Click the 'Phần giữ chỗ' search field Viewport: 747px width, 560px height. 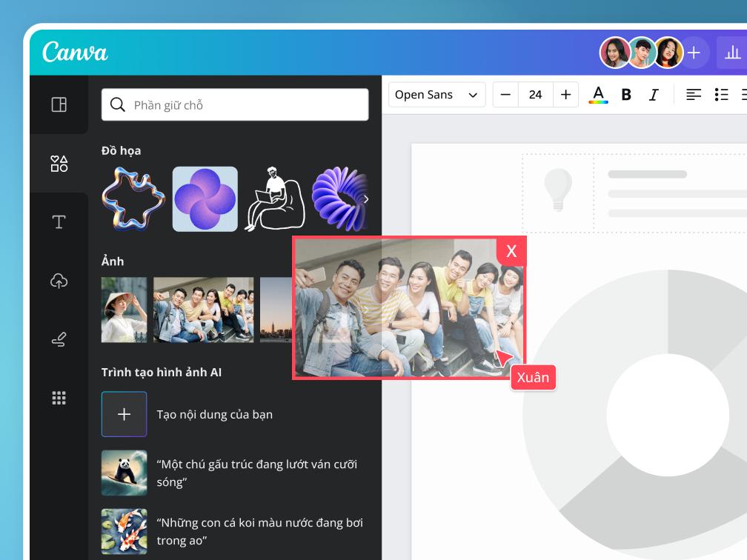point(235,104)
